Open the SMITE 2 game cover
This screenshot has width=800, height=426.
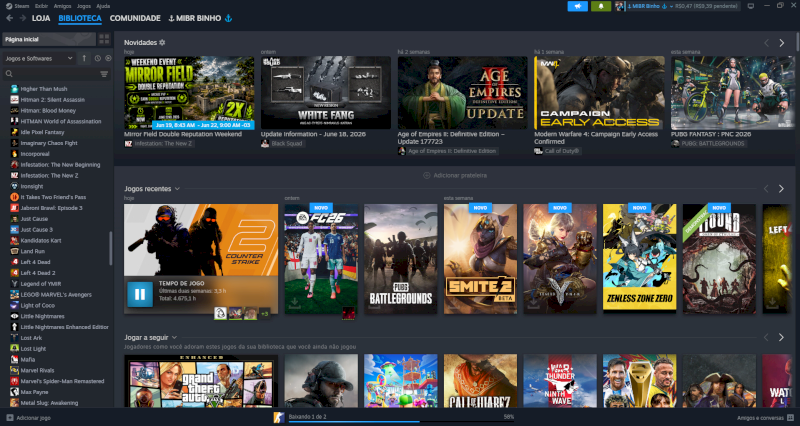coord(480,259)
